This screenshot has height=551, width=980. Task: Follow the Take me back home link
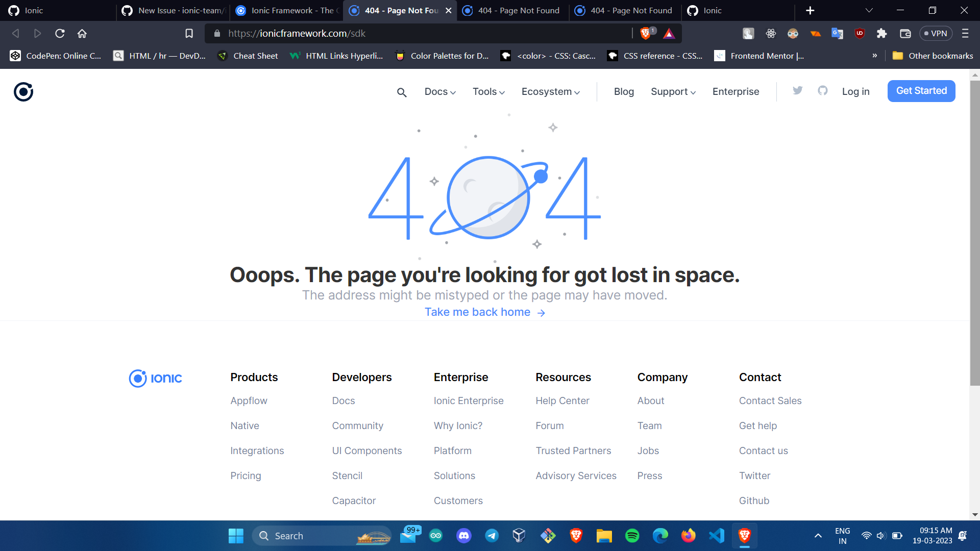[478, 312]
